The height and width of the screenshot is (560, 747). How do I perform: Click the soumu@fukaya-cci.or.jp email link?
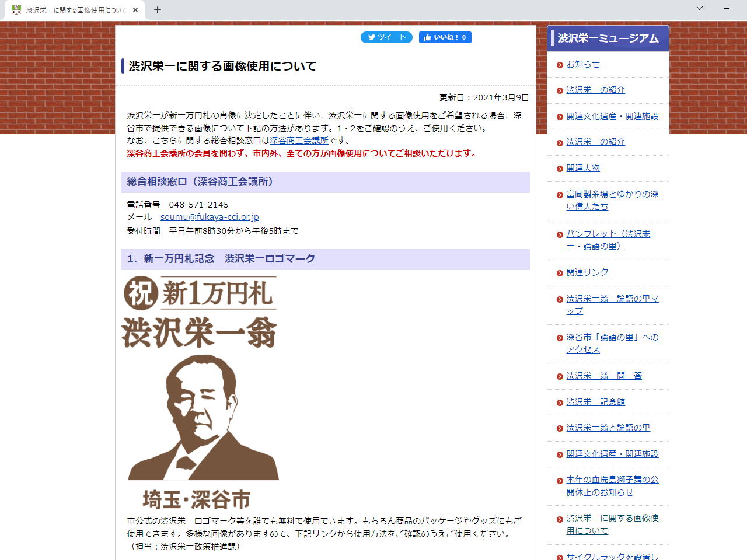pyautogui.click(x=210, y=217)
